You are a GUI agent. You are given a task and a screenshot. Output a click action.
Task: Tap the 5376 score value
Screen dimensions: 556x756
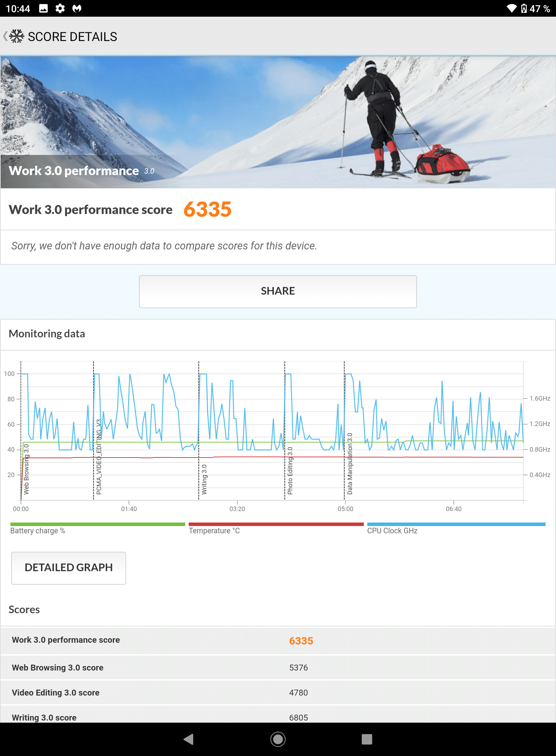pyautogui.click(x=299, y=668)
